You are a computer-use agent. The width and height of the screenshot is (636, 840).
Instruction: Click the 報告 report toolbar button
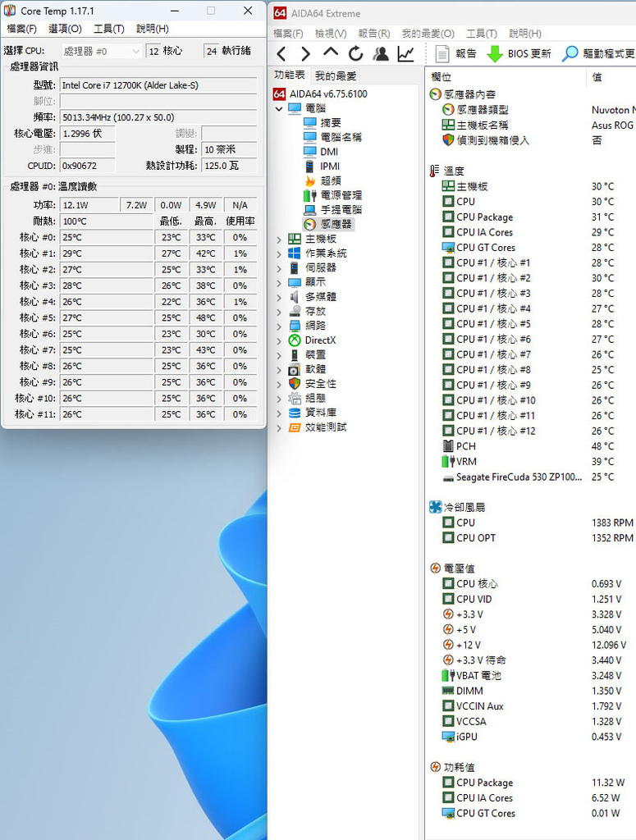(x=456, y=53)
